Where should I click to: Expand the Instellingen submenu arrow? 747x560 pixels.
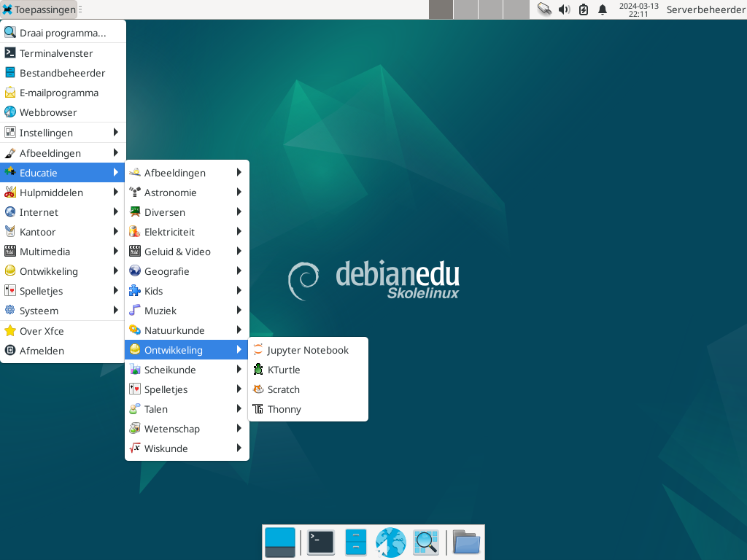point(116,133)
